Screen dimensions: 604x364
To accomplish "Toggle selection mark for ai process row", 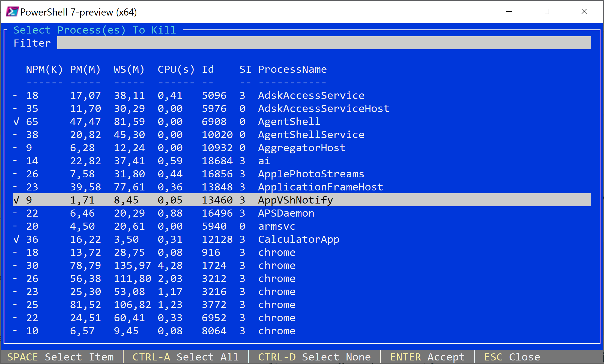I will tap(15, 161).
